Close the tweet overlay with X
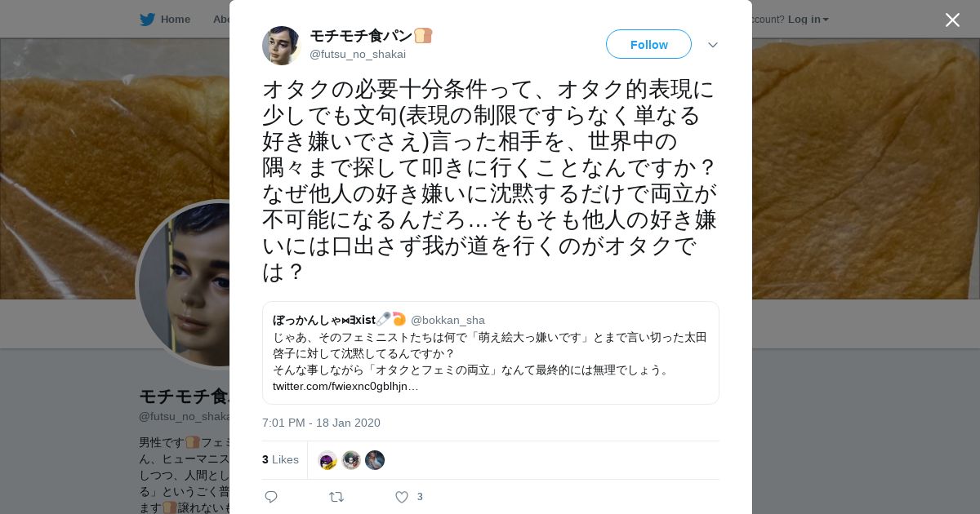 coord(952,20)
